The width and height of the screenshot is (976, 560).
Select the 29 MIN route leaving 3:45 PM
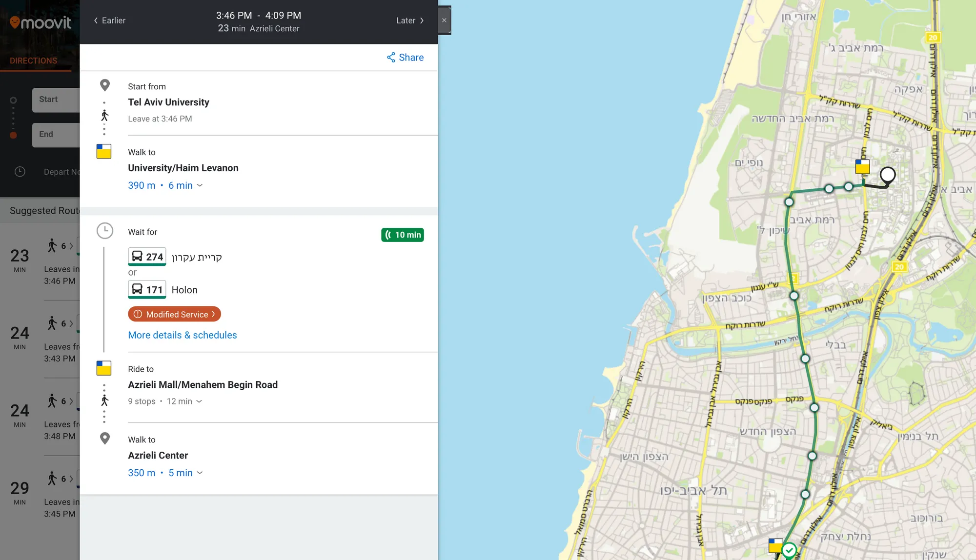pyautogui.click(x=40, y=494)
